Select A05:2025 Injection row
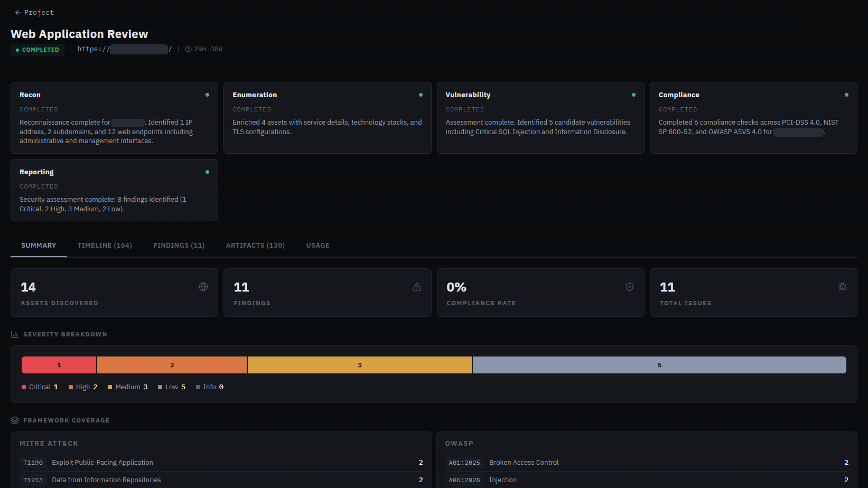The width and height of the screenshot is (868, 488). click(647, 480)
